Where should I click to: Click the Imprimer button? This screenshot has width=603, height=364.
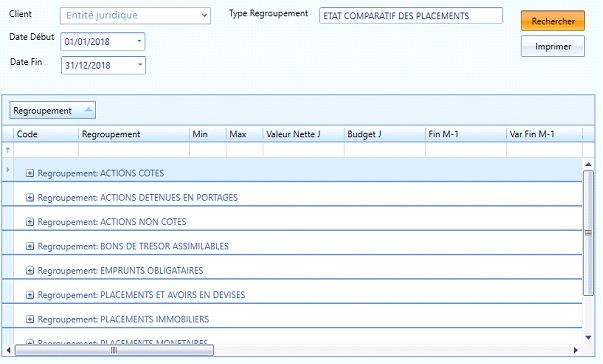pyautogui.click(x=553, y=46)
